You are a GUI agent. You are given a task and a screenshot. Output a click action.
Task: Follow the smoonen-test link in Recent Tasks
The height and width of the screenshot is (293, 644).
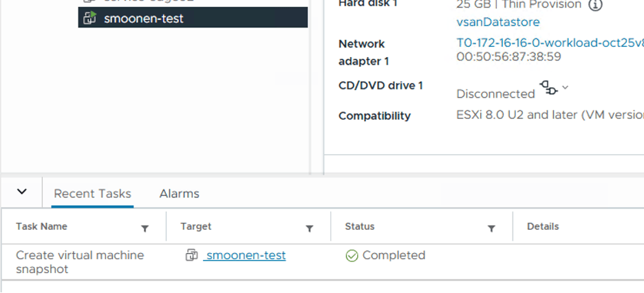(x=246, y=255)
